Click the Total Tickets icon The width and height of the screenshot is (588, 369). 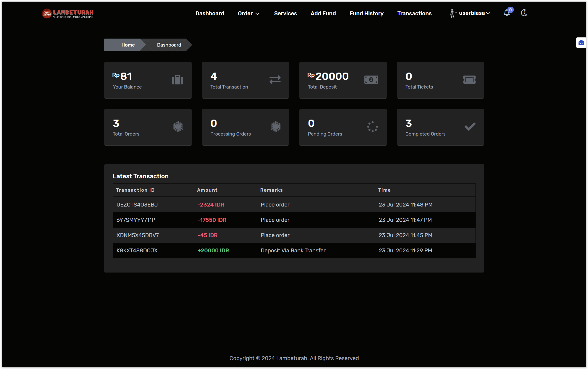tap(469, 80)
